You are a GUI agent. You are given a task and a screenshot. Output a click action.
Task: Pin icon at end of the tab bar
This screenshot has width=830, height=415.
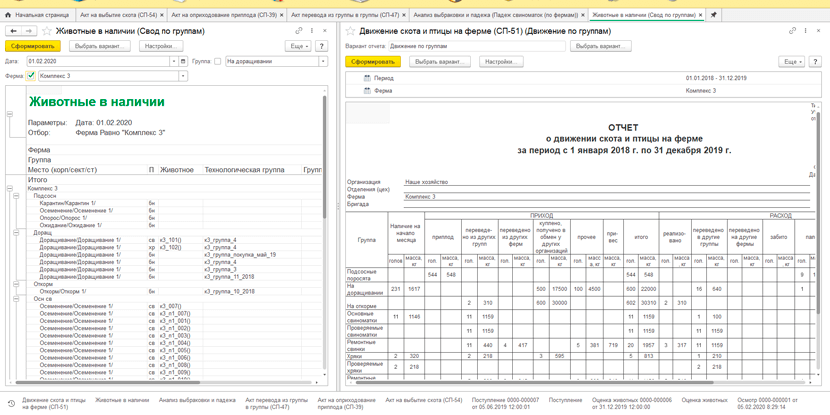(x=714, y=15)
